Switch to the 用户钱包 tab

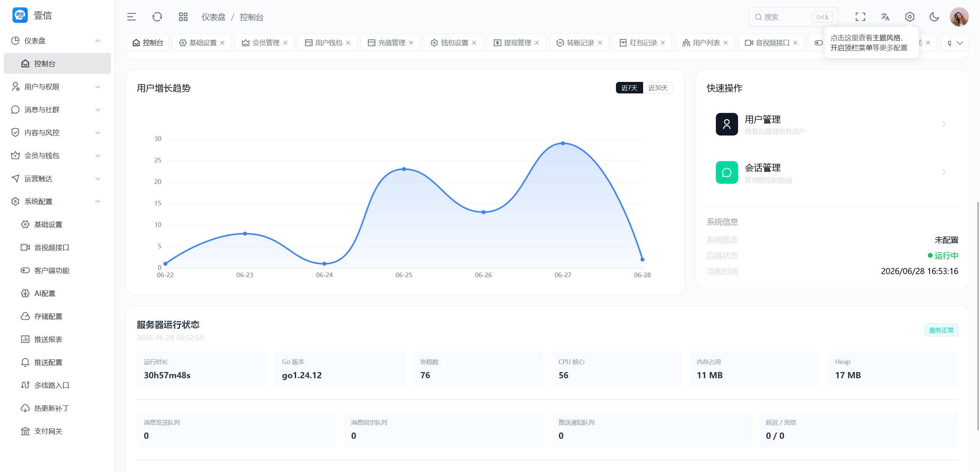click(328, 43)
